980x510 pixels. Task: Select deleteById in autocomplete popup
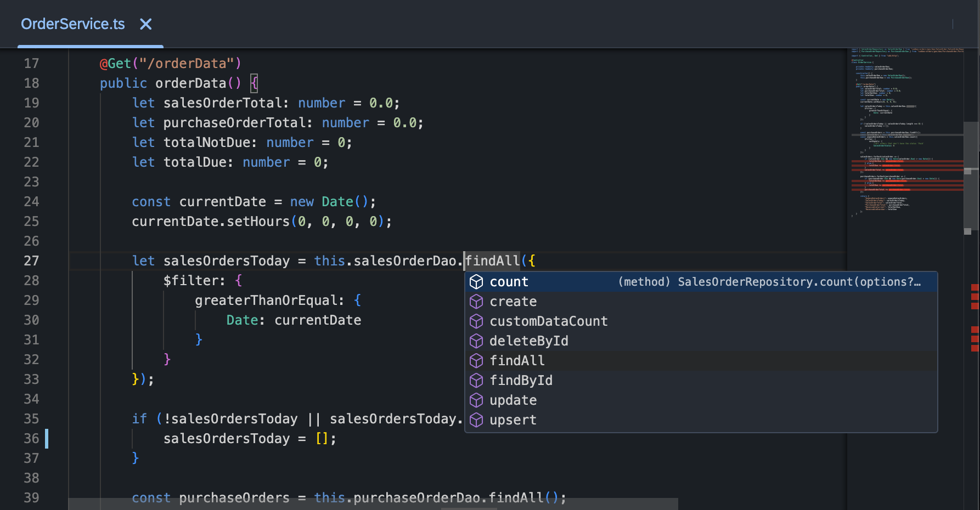[x=701, y=341]
